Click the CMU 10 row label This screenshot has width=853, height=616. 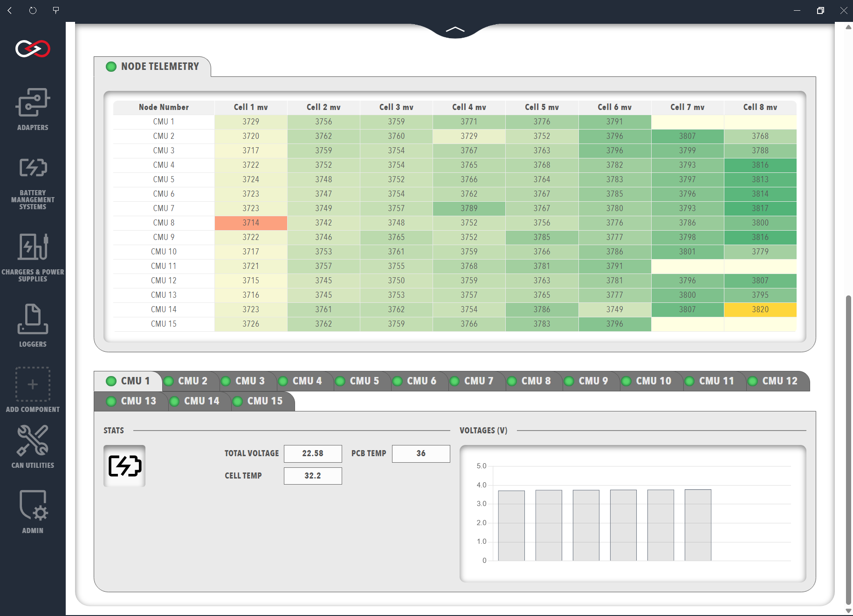coord(164,252)
